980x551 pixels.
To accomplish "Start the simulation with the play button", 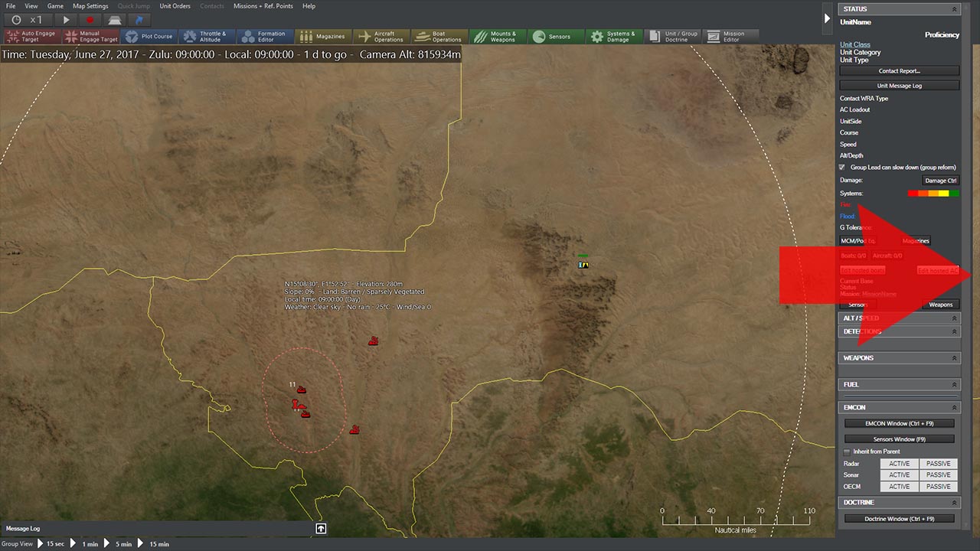I will pos(66,19).
